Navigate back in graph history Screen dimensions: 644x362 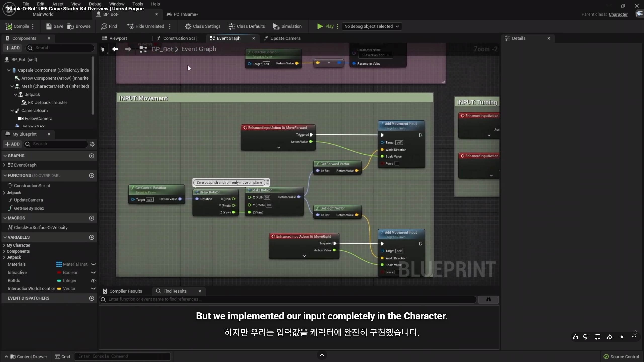(115, 49)
